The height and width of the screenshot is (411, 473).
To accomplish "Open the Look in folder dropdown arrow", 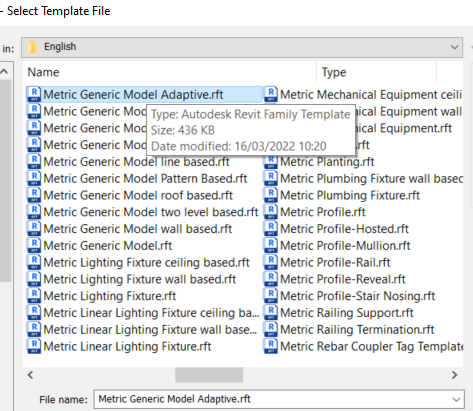I will [x=454, y=47].
